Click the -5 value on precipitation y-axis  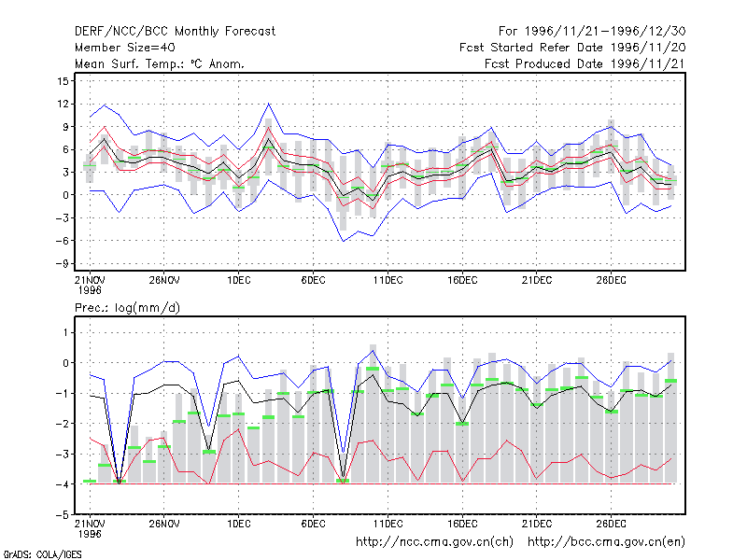point(62,515)
